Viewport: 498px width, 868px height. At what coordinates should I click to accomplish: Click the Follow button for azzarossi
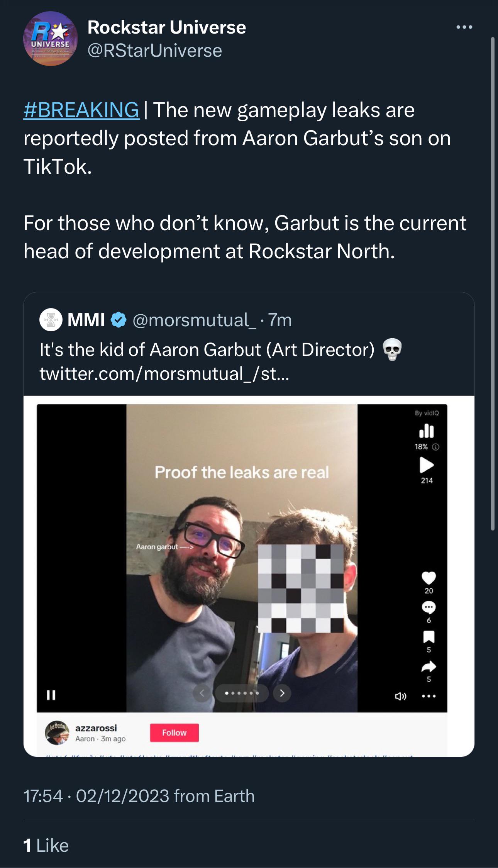[x=174, y=732]
